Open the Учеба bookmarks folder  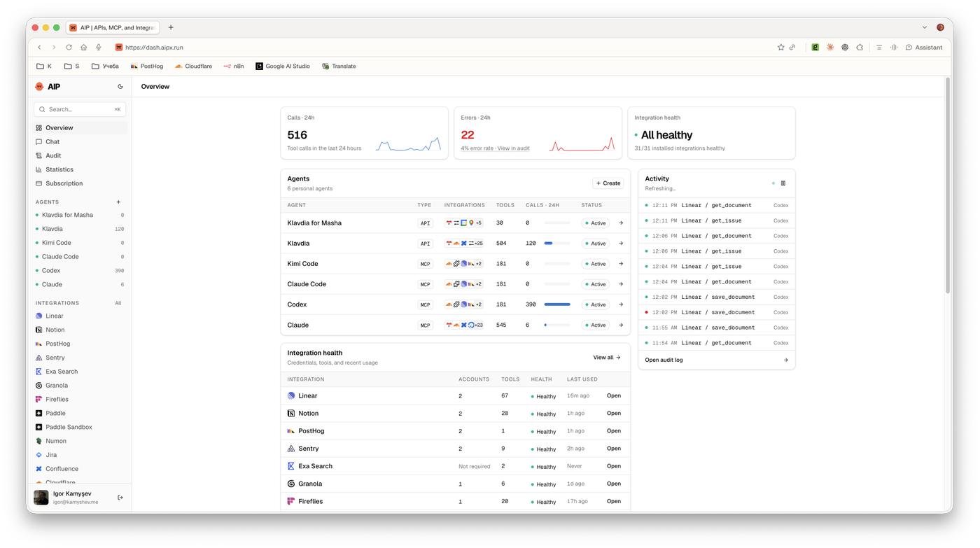(105, 66)
